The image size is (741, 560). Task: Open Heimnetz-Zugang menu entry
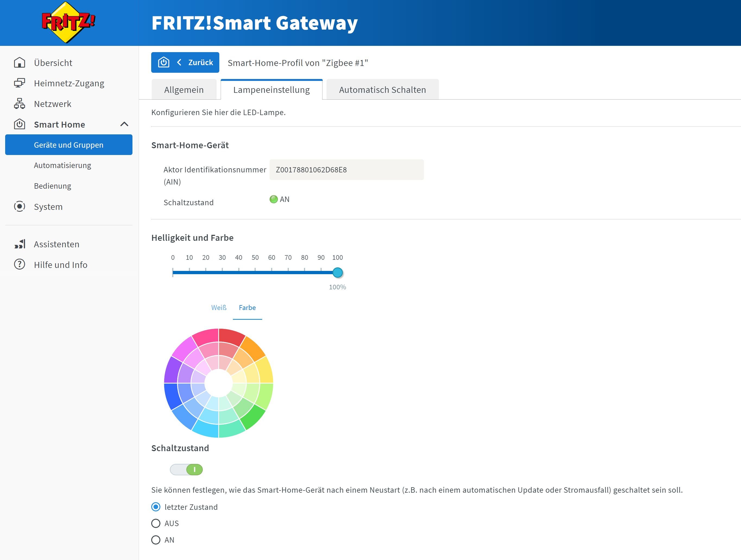pyautogui.click(x=69, y=83)
